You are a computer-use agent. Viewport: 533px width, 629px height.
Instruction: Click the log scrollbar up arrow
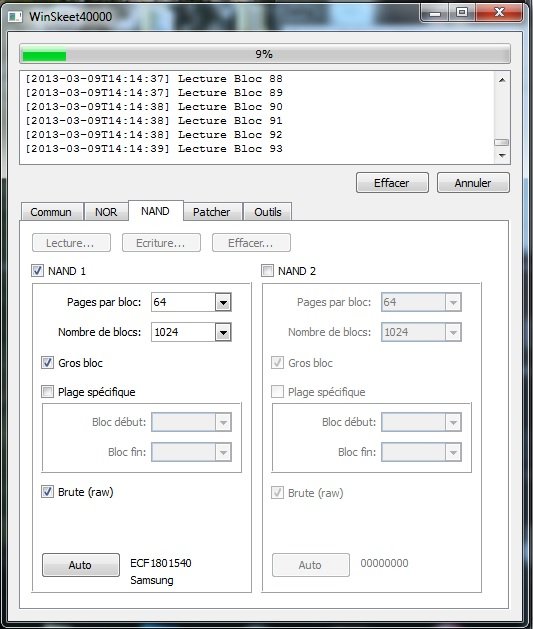(502, 80)
